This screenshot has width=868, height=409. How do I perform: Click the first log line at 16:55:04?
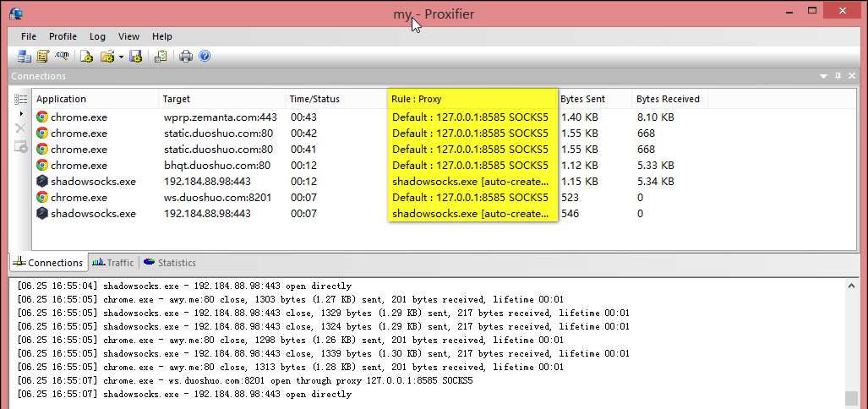(184, 286)
